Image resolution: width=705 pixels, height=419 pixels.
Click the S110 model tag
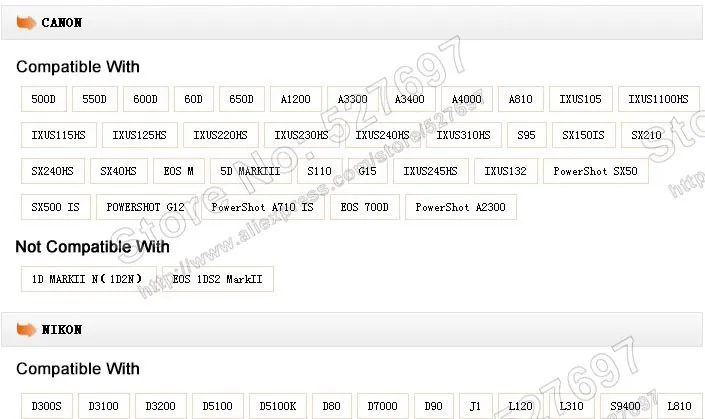pyautogui.click(x=320, y=171)
